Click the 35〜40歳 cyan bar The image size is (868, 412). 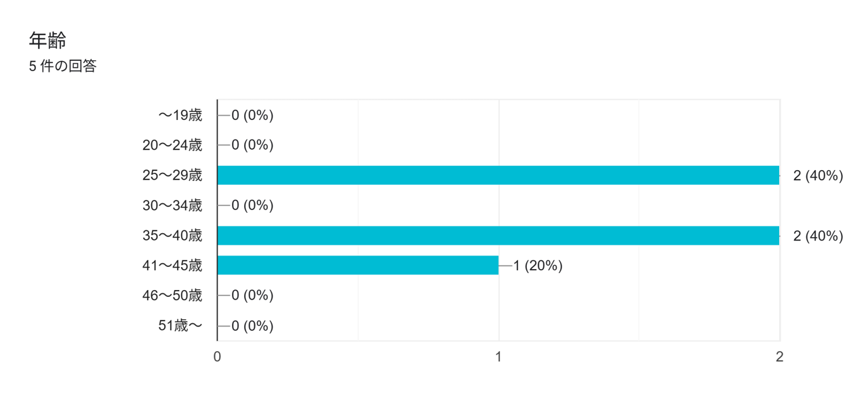click(498, 235)
